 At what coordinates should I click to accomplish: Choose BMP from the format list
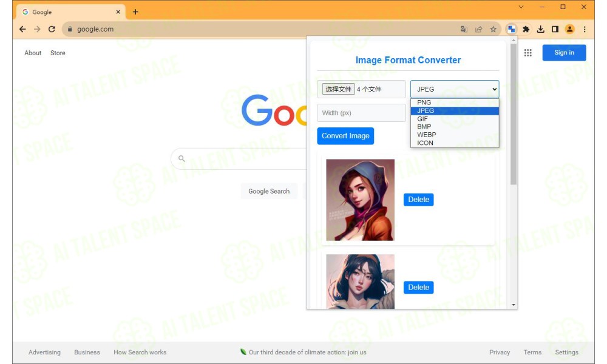455,127
